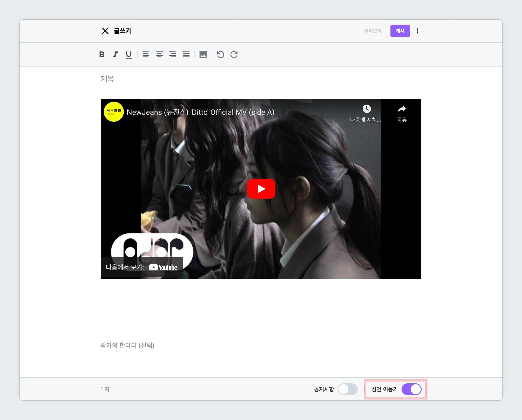Image resolution: width=522 pixels, height=420 pixels.
Task: Click the 미리보기 preview button
Action: click(x=373, y=31)
